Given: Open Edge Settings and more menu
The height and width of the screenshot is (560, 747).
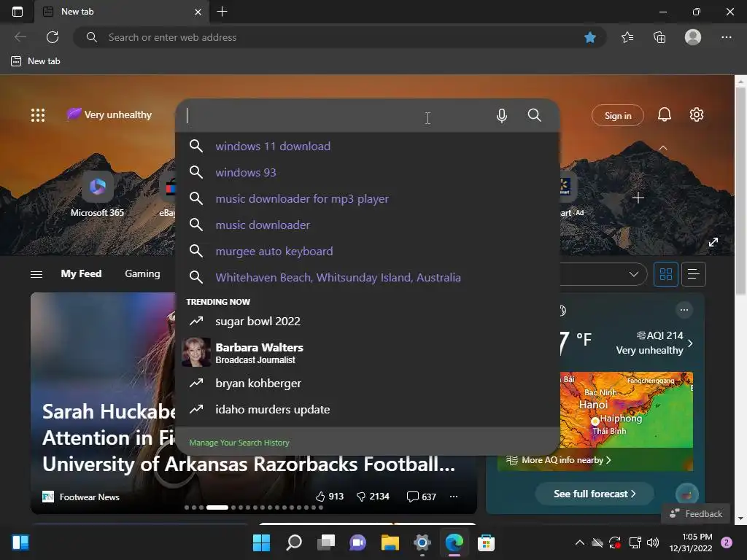Looking at the screenshot, I should tap(726, 37).
